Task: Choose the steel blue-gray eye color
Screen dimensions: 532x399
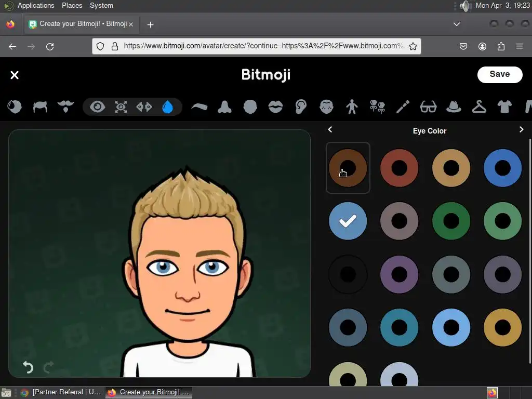Action: [348, 327]
